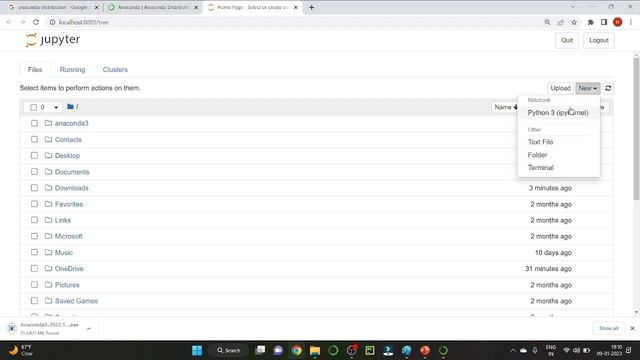Open the notification center icon
640x360 pixels.
pos(629,350)
